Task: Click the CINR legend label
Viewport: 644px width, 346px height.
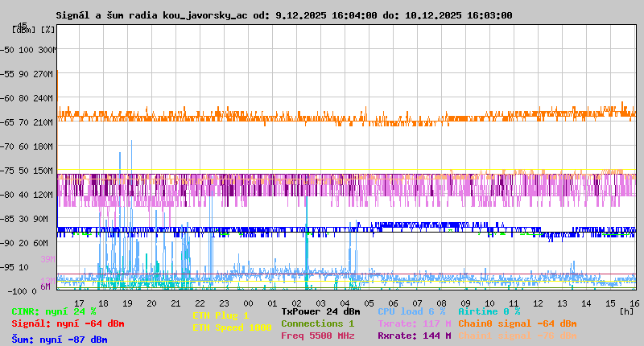Action: (x=53, y=311)
